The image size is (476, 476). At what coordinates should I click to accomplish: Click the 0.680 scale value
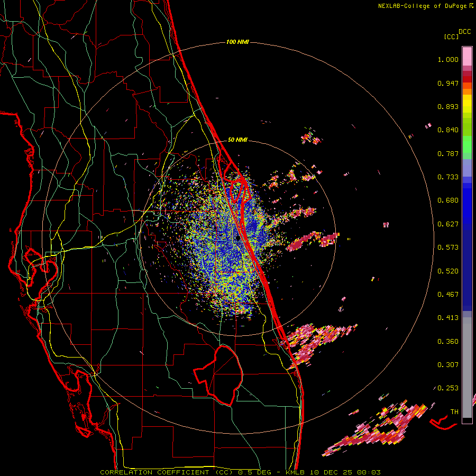(x=448, y=200)
